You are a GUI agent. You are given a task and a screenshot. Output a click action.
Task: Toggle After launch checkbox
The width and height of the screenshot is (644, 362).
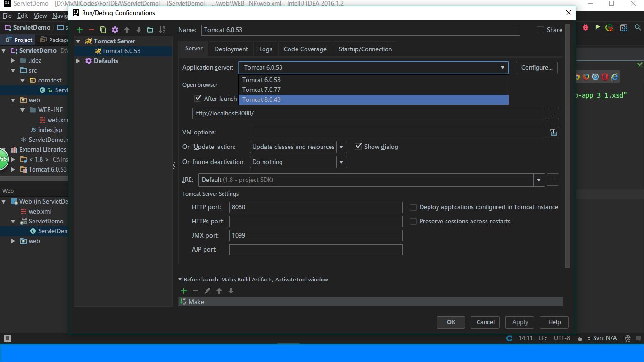tap(198, 99)
